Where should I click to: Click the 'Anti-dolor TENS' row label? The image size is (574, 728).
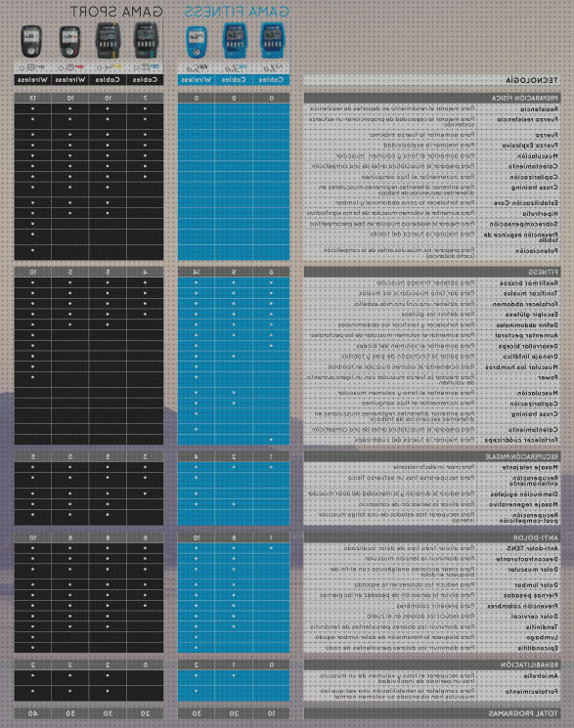tap(532, 548)
